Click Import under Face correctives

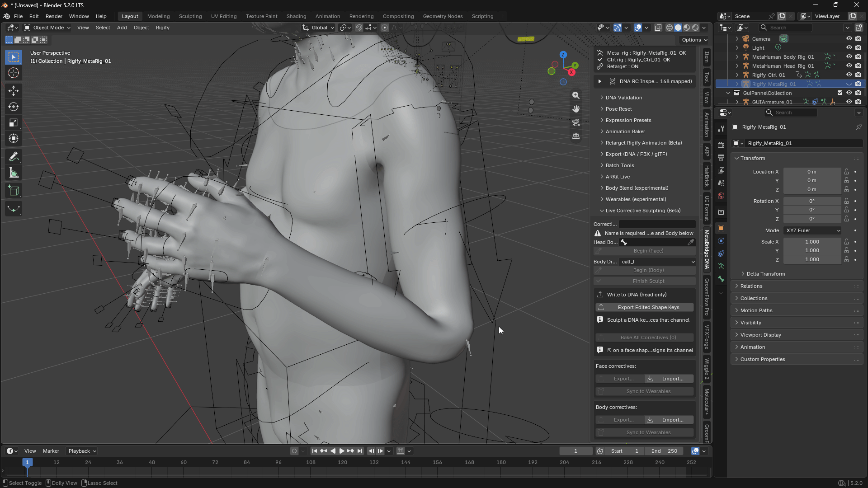point(669,379)
